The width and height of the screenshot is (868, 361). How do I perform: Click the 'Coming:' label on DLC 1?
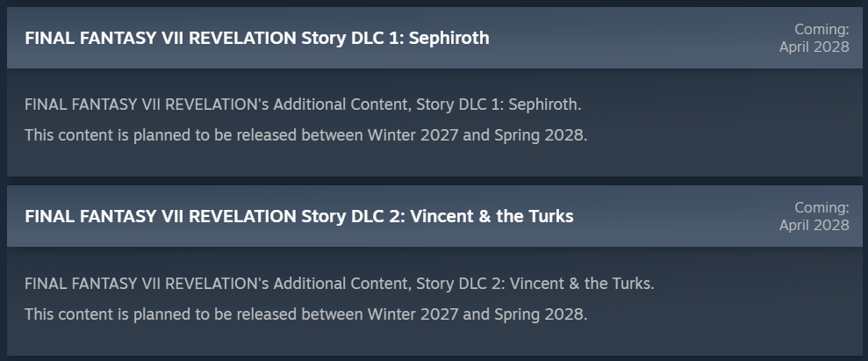(821, 29)
